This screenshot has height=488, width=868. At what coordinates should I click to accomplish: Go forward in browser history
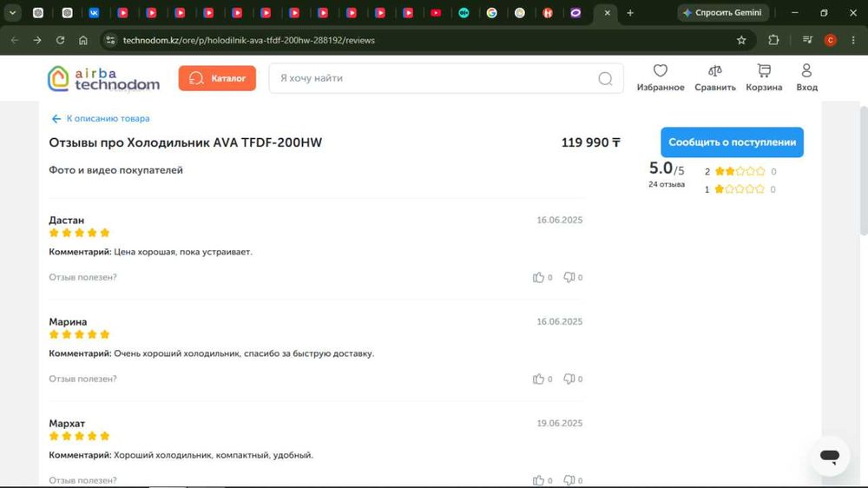pyautogui.click(x=37, y=41)
